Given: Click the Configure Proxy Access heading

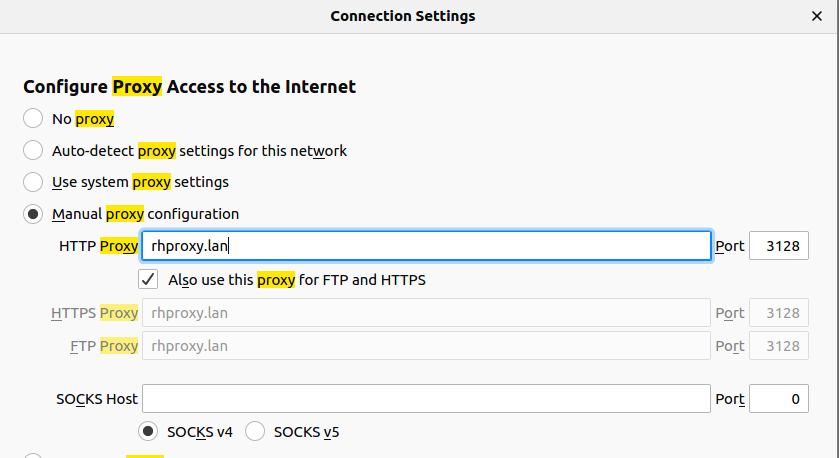Looking at the screenshot, I should [190, 87].
